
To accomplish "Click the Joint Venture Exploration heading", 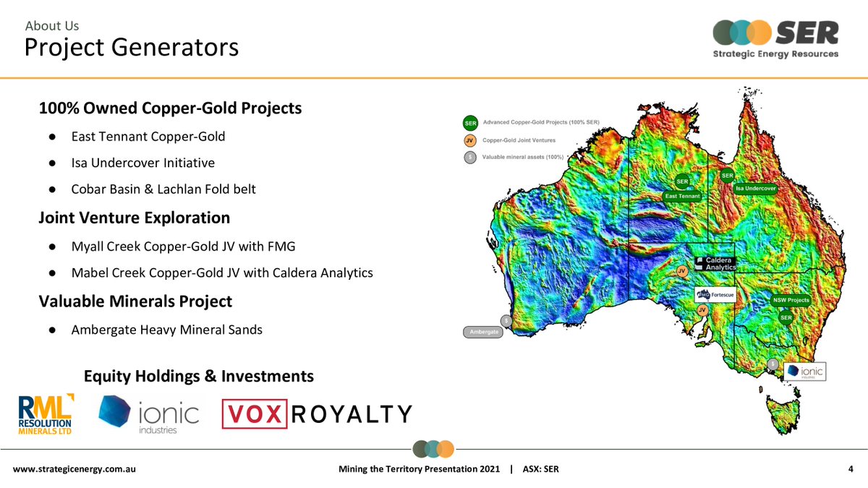I will tap(135, 218).
